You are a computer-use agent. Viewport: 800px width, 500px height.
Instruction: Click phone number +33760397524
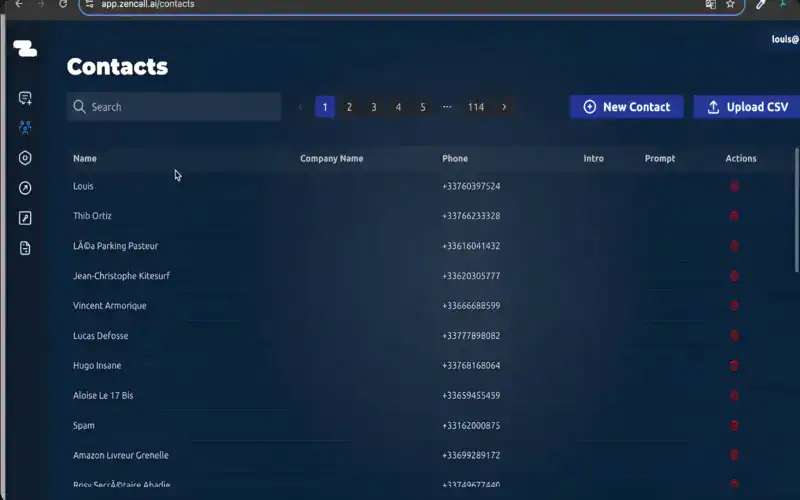click(x=471, y=186)
